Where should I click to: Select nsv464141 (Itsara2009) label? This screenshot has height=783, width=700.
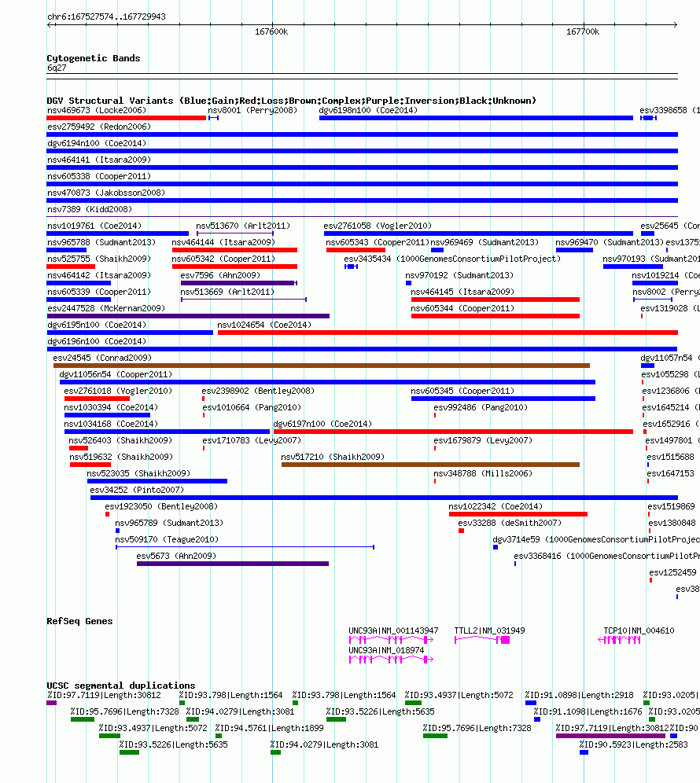pyautogui.click(x=99, y=160)
